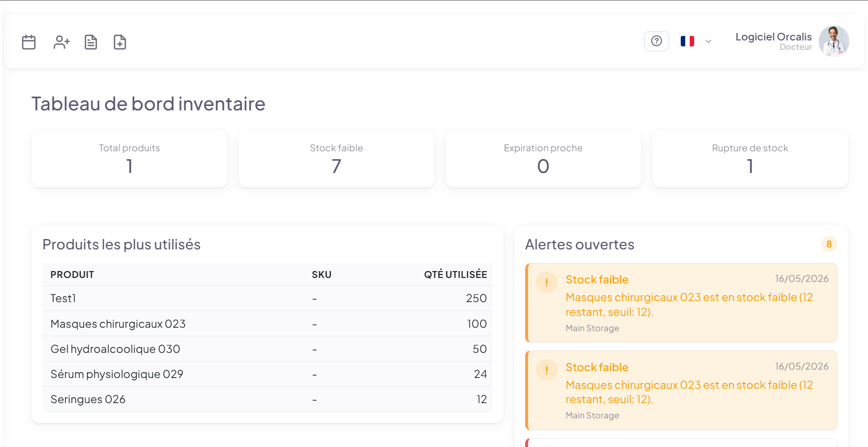Select the Gel hydroalcoolique 030 row
The image size is (868, 447).
coord(267,349)
